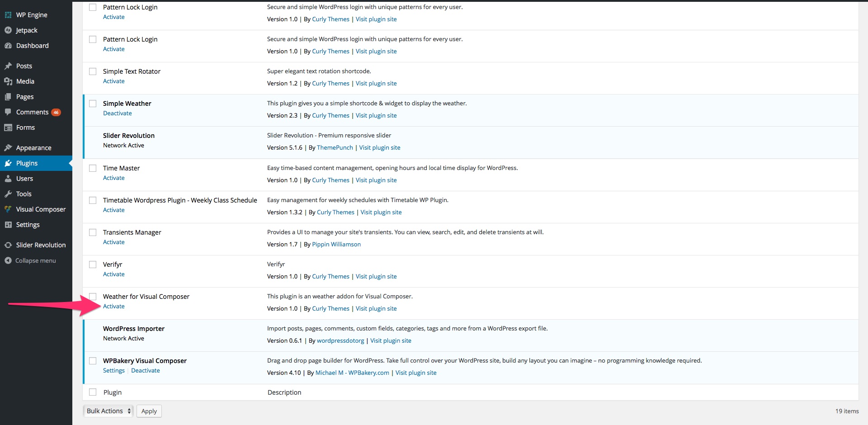The image size is (868, 425).
Task: Click the Apply bulk action button
Action: click(149, 411)
